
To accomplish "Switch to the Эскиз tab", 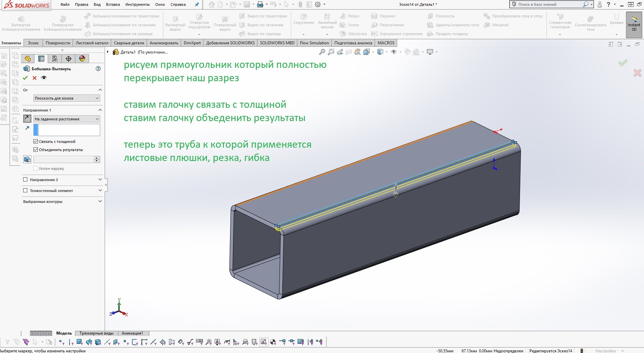I will coord(33,43).
